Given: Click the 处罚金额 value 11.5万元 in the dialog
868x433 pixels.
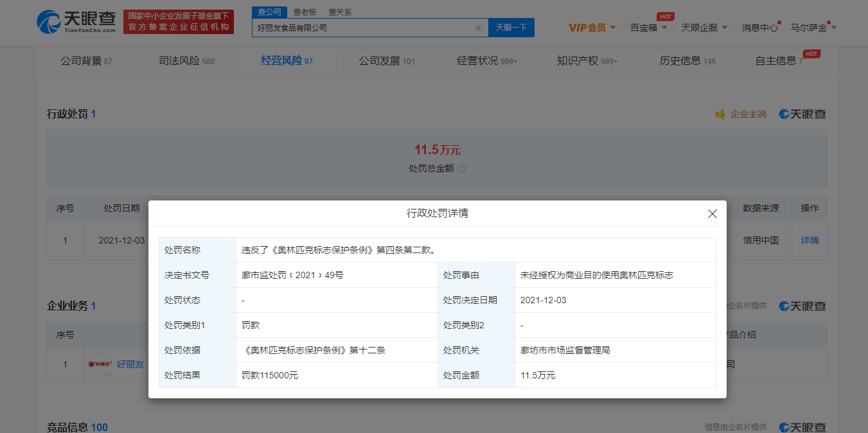Looking at the screenshot, I should point(538,375).
